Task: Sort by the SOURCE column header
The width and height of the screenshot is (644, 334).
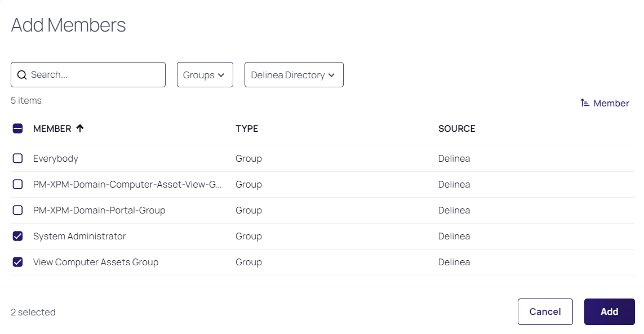Action: click(456, 128)
